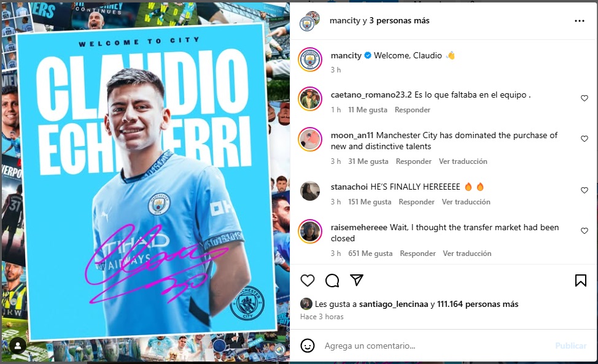This screenshot has width=598, height=364.
Task: Open caetano_romano23.2's profile picture
Action: point(310,99)
